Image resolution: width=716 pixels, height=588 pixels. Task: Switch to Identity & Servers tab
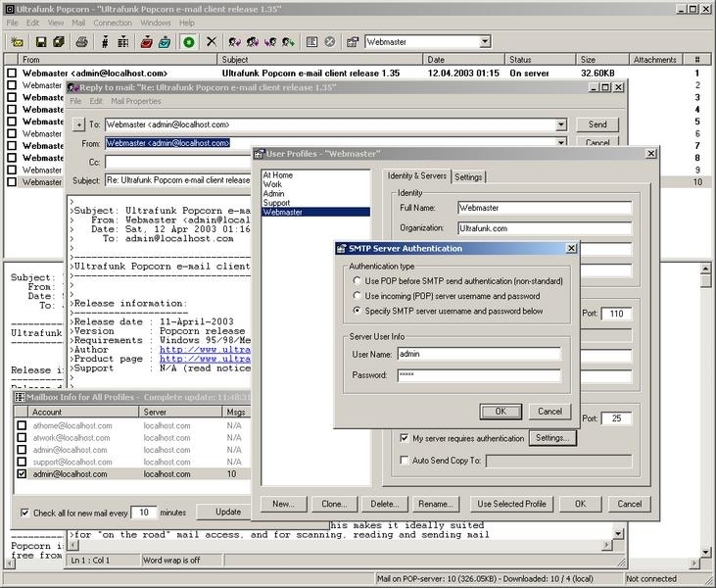pyautogui.click(x=417, y=175)
